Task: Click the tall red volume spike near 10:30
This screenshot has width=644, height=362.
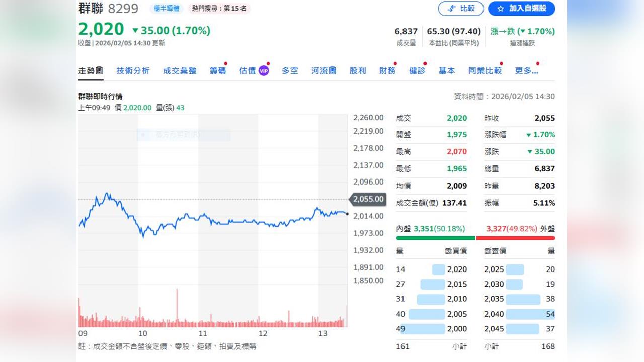Action: pyautogui.click(x=177, y=304)
